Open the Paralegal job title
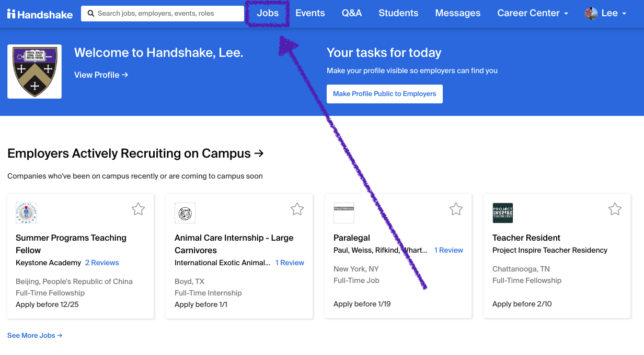Image resolution: width=644 pixels, height=355 pixels. (x=352, y=238)
